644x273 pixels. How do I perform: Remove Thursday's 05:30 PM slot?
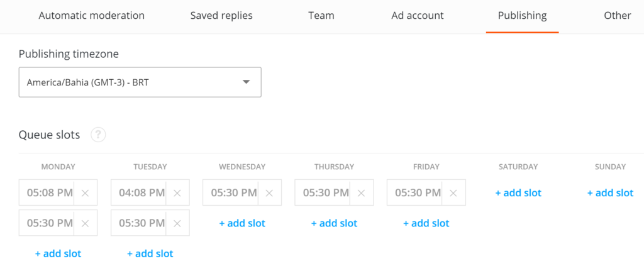pos(362,193)
